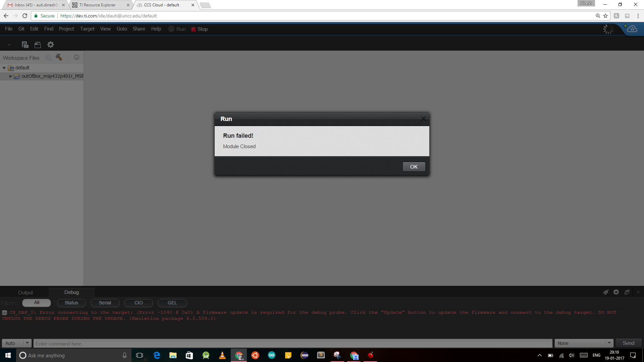Close the Run dialog with X
This screenshot has width=644, height=362.
point(423,119)
